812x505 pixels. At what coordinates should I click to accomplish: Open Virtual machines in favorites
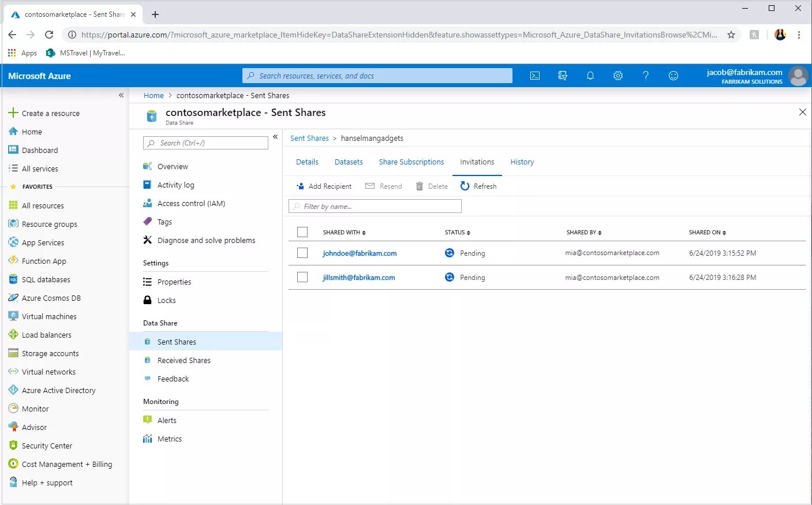pos(49,316)
